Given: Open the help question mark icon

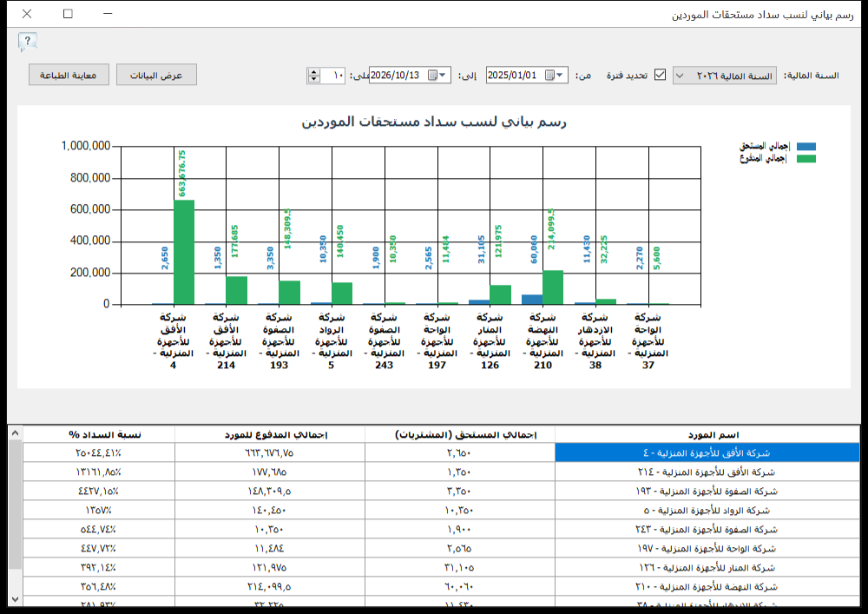Looking at the screenshot, I should point(27,42).
